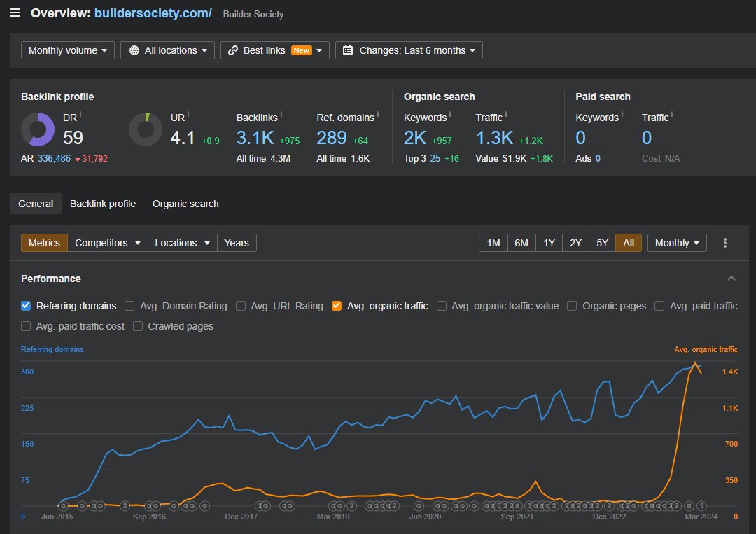756x534 pixels.
Task: Collapse the Performance section chevron
Action: click(x=731, y=278)
